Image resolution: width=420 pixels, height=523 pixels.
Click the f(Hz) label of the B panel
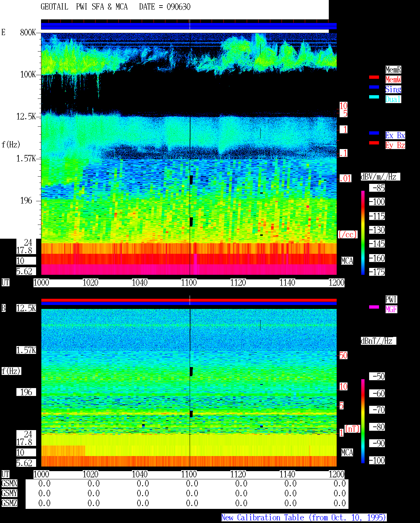pos(11,371)
